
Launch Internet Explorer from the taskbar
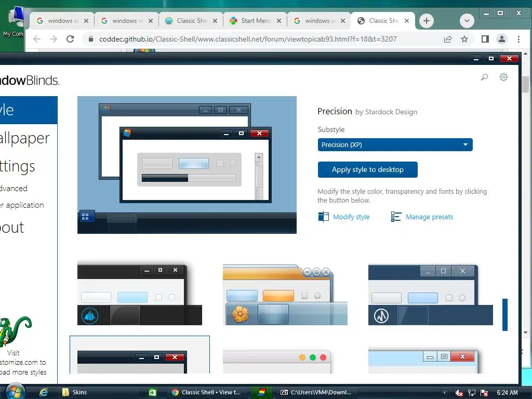(44, 392)
